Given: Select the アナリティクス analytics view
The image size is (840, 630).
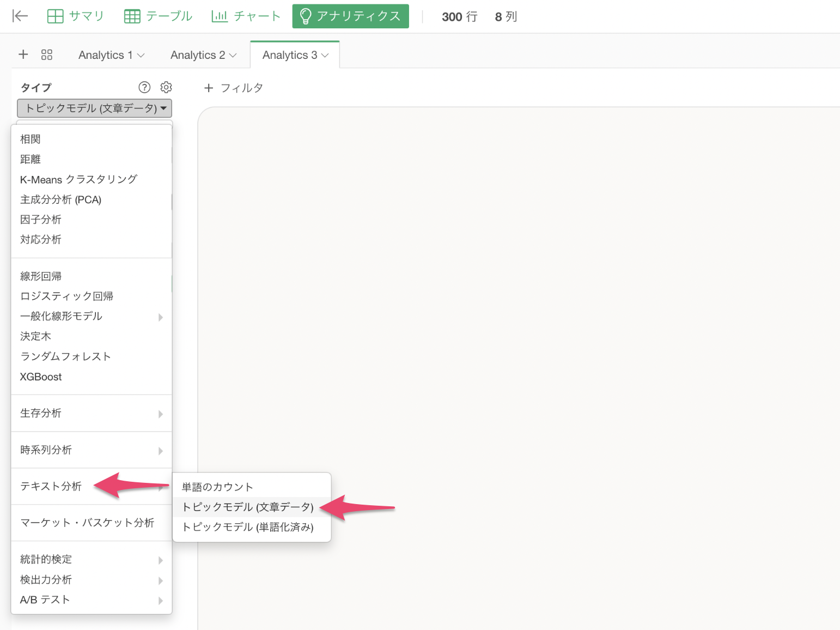Looking at the screenshot, I should (350, 16).
